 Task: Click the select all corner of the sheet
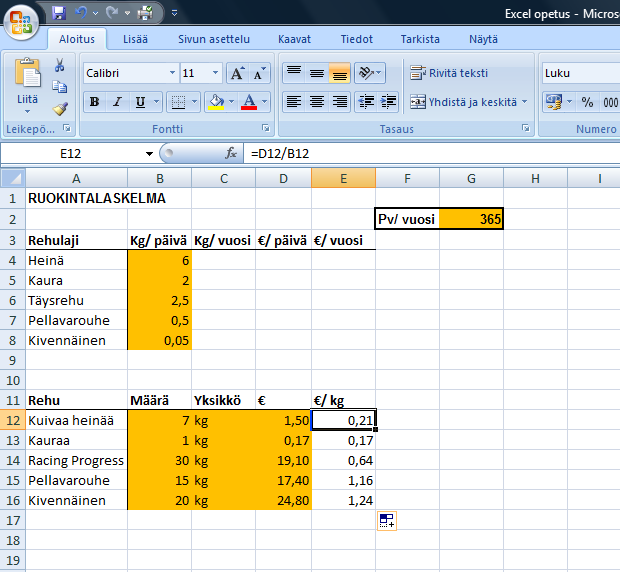tap(13, 178)
